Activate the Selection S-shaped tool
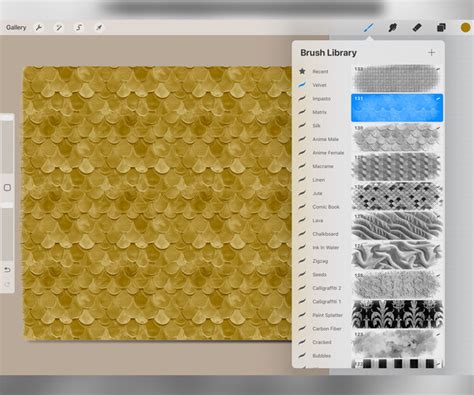The width and height of the screenshot is (474, 395). pos(79,28)
